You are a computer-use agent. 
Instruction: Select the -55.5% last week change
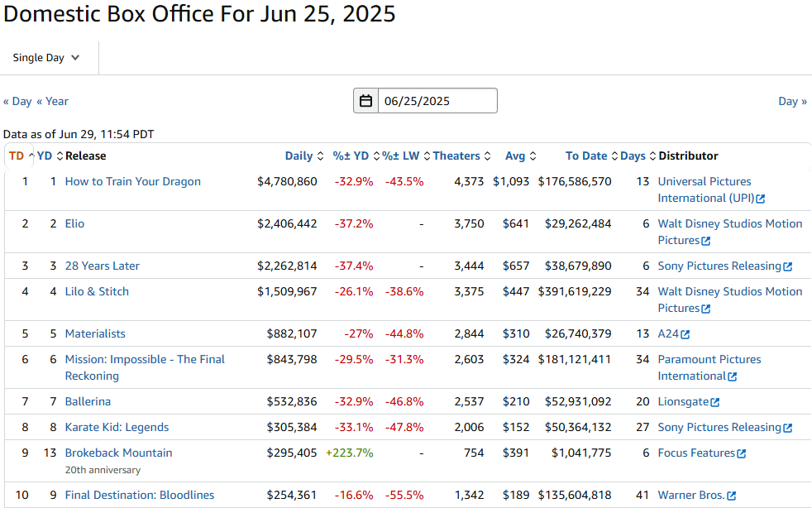(404, 495)
